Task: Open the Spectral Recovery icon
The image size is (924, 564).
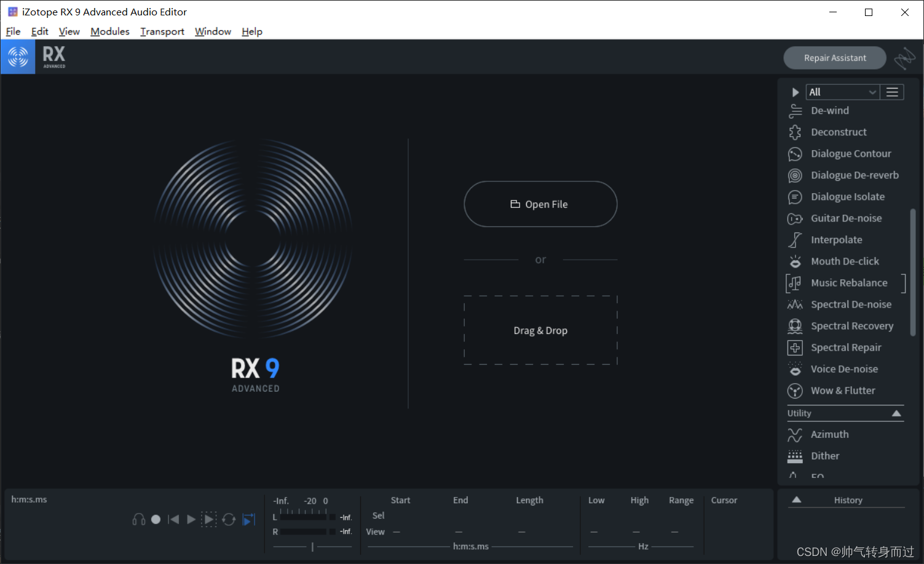Action: point(795,326)
